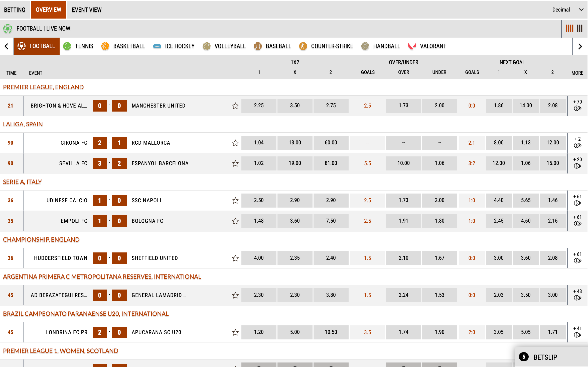Switch to the Betting tab
The image size is (588, 367).
15,10
